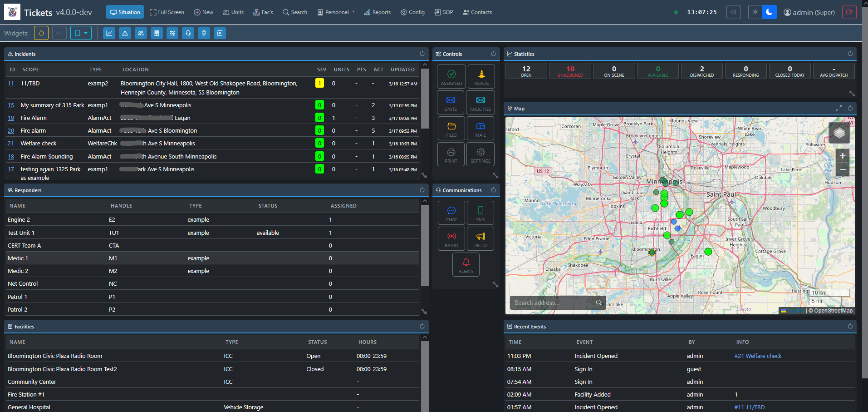Click the red logout icon
868x412 pixels.
click(849, 12)
